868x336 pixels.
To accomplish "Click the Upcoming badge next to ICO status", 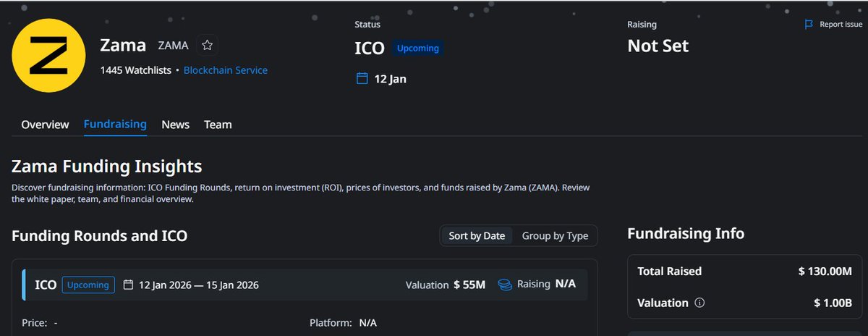I will 418,48.
